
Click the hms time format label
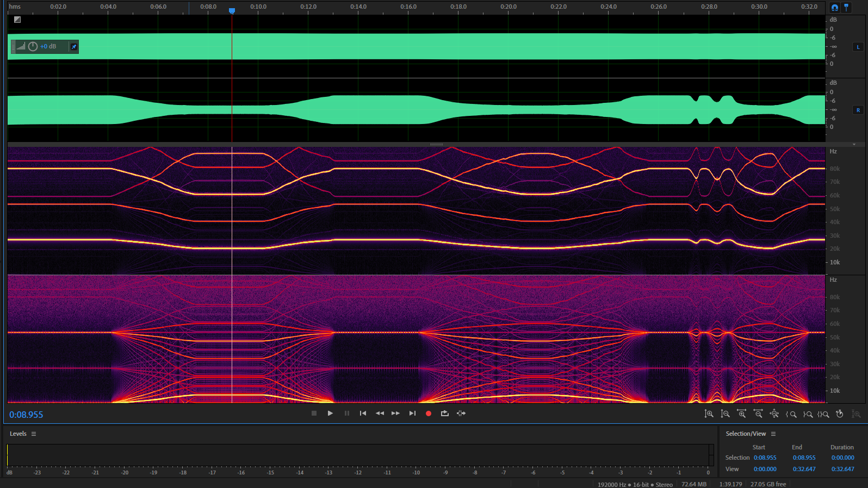(x=15, y=7)
